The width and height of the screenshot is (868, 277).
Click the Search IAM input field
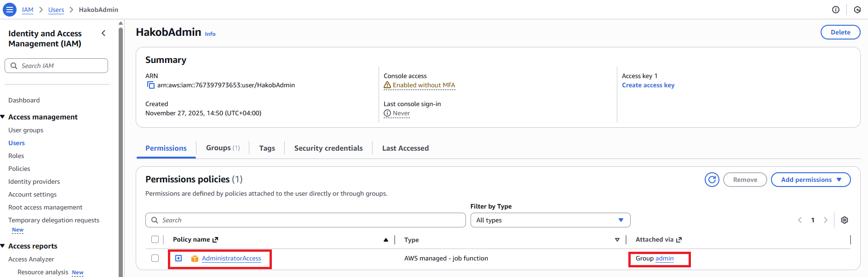(x=57, y=66)
